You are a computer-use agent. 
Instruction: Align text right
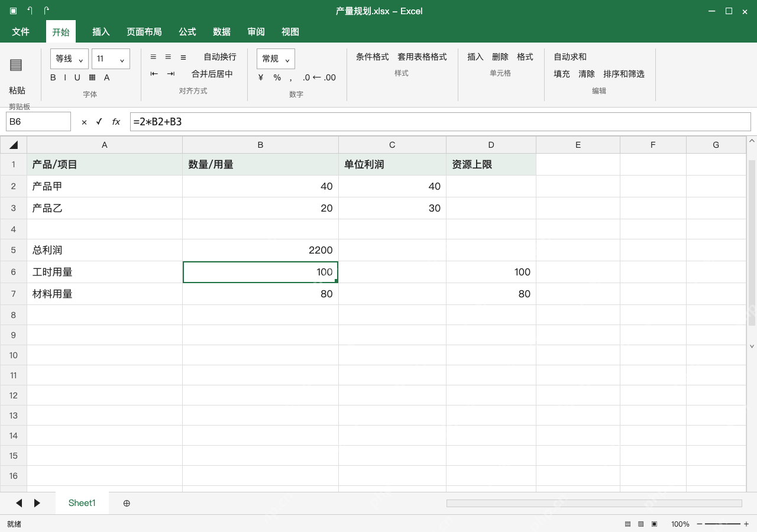[x=183, y=57]
